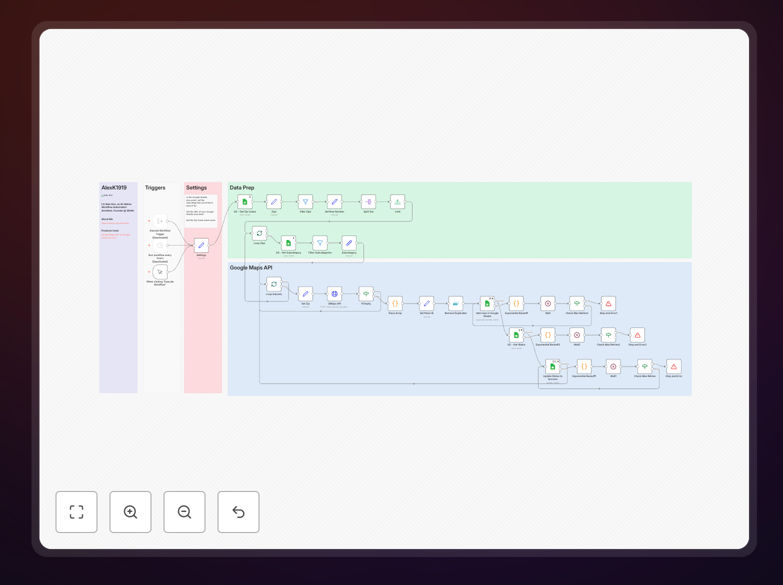Select the Wait2 node in bottom retry chain
Viewport: 783px width, 585px height.
(613, 366)
